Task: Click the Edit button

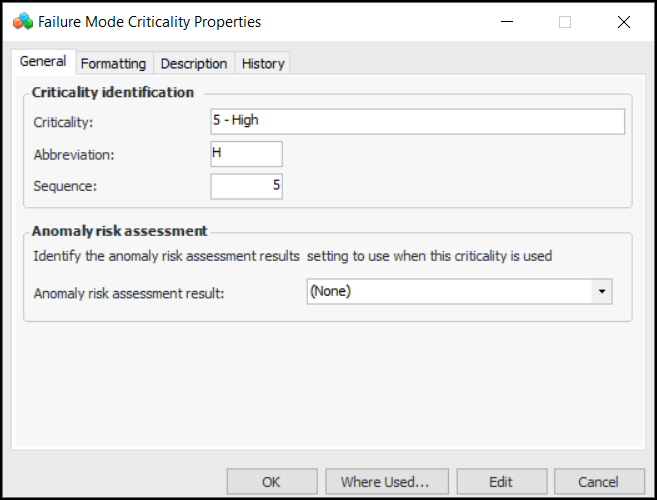Action: tap(501, 482)
